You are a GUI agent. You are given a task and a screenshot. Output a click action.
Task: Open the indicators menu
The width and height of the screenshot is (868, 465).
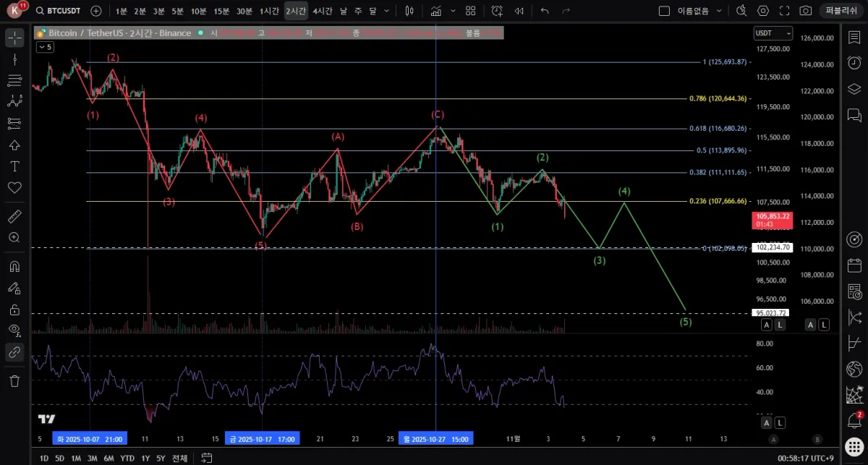pyautogui.click(x=436, y=11)
